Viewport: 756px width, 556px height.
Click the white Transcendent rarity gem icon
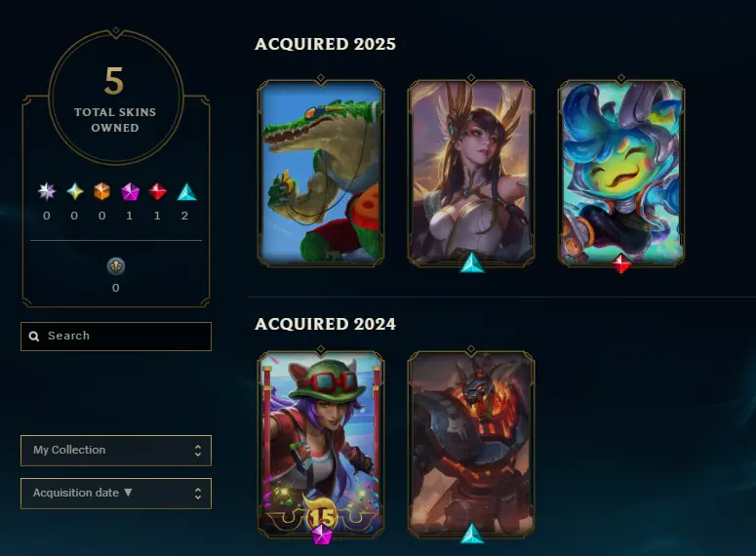click(47, 191)
